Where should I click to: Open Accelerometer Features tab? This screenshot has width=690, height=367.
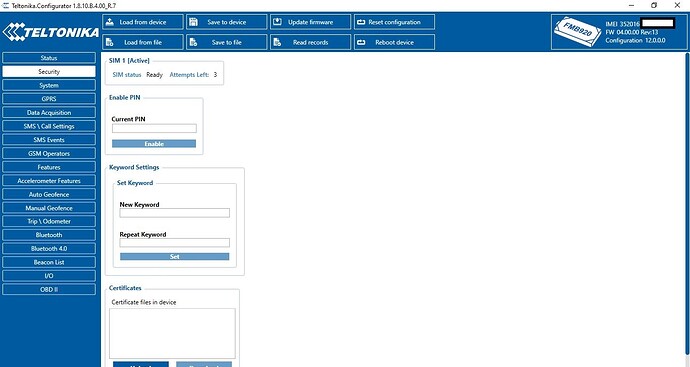49,181
